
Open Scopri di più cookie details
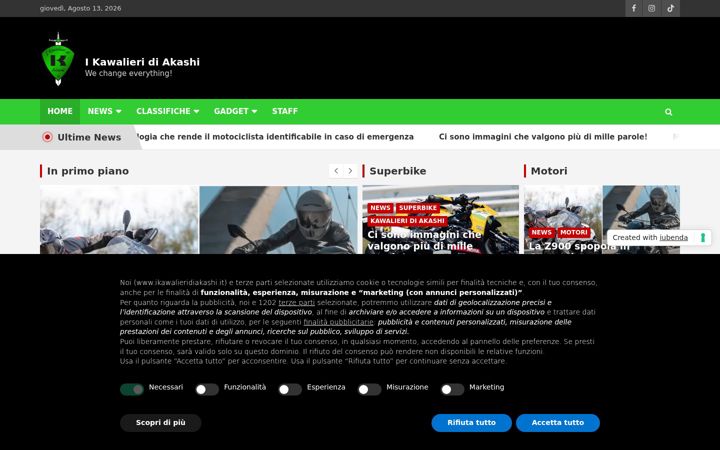point(161,422)
